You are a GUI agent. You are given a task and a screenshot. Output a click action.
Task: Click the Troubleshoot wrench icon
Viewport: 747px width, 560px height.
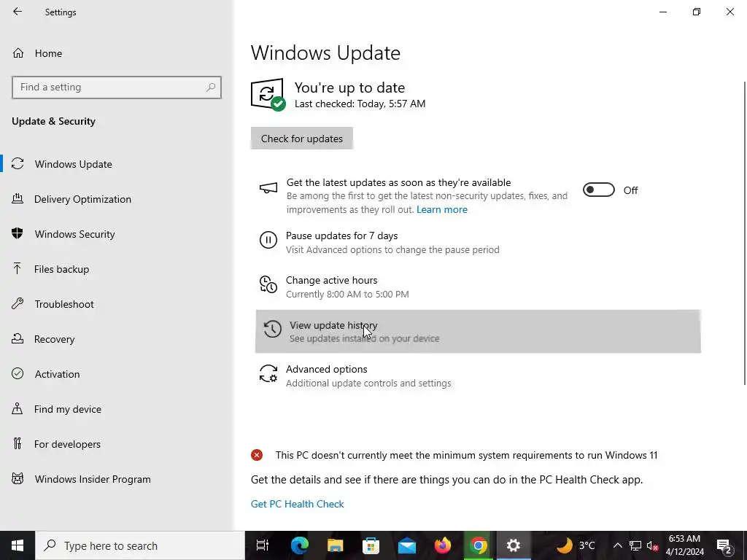18,303
